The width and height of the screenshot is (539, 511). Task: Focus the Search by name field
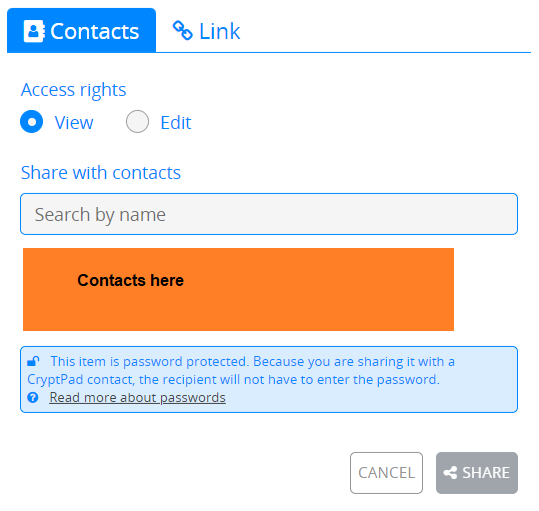(x=269, y=214)
